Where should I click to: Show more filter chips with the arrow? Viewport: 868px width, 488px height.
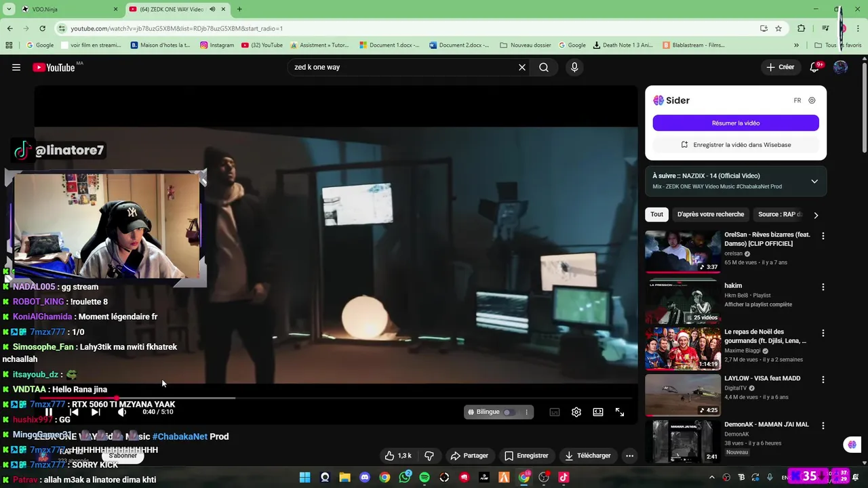point(816,215)
